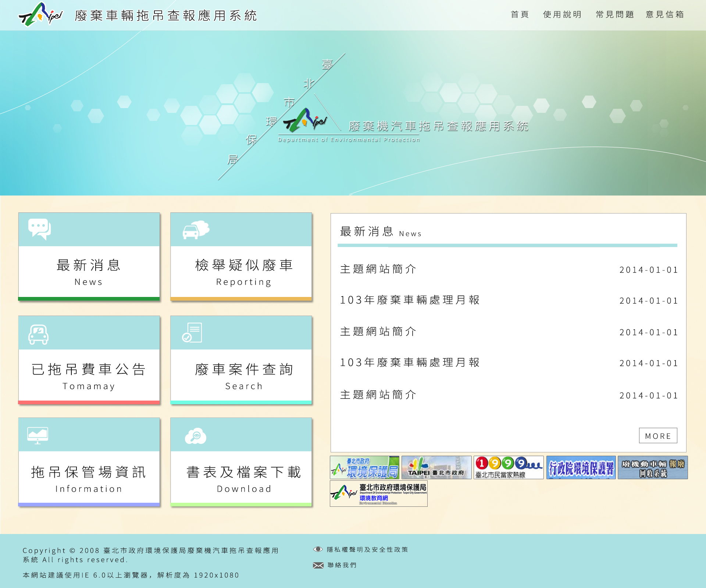The height and width of the screenshot is (588, 706).
Task: Open 常見問題 in the top navigation
Action: click(x=615, y=14)
